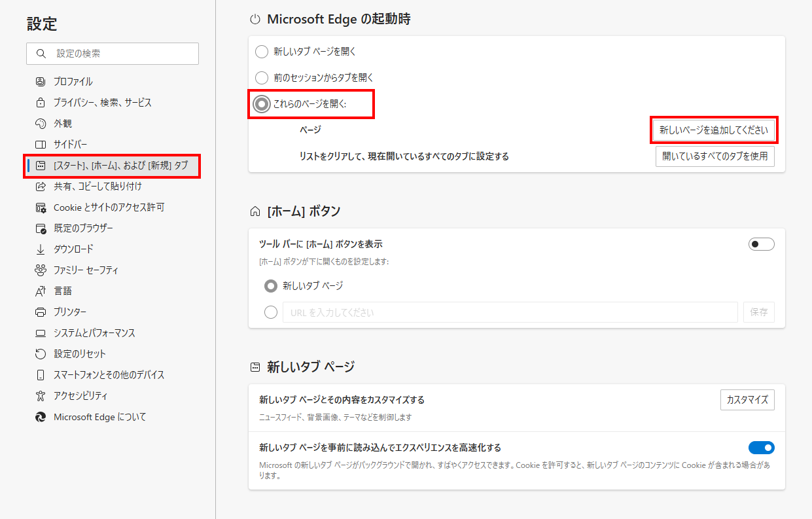Click the window icon for [スタート]、[ホーム]、および [新規] タブ
The width and height of the screenshot is (812, 519).
point(41,166)
